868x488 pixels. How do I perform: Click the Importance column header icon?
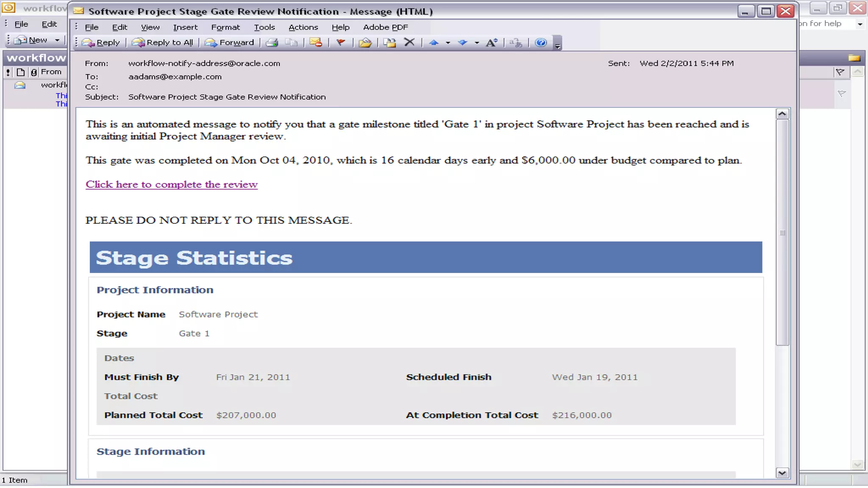point(8,72)
